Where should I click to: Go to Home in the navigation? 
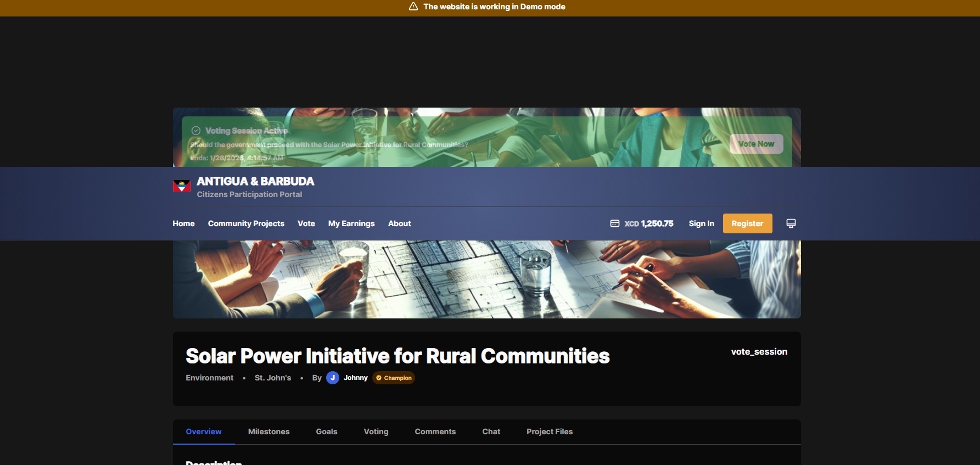[x=183, y=223]
